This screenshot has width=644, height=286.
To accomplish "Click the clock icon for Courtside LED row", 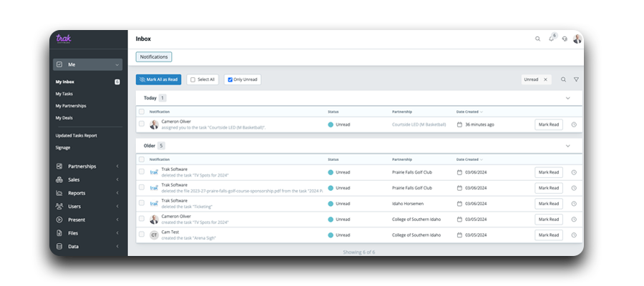I will point(574,124).
